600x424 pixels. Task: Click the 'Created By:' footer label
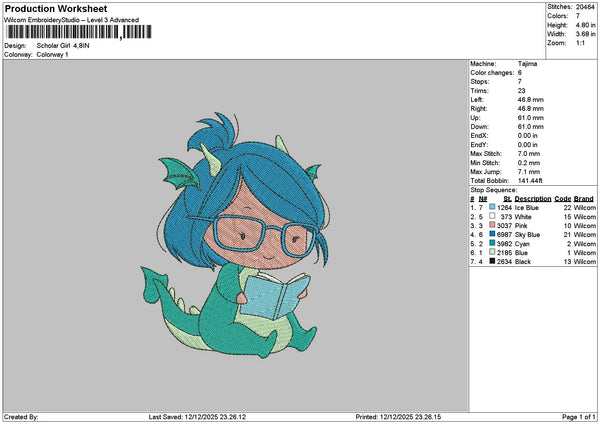21,417
